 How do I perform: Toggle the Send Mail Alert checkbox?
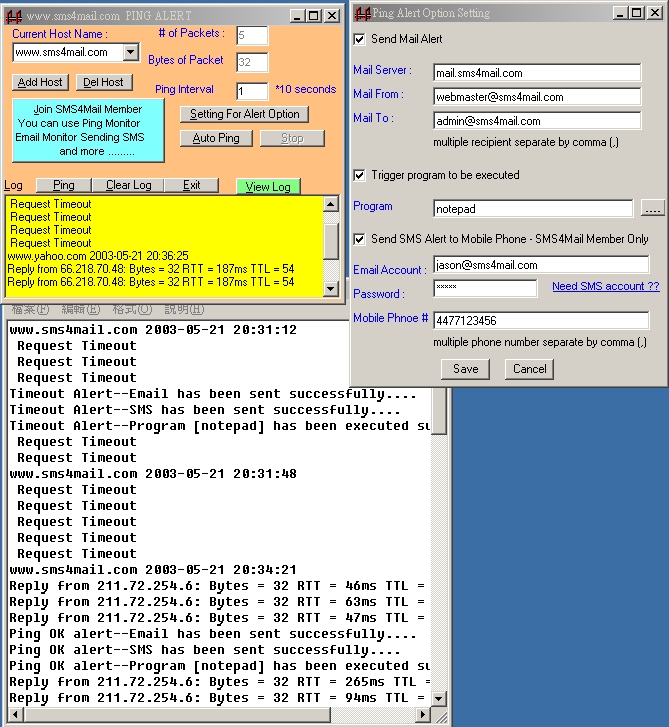[x=359, y=39]
